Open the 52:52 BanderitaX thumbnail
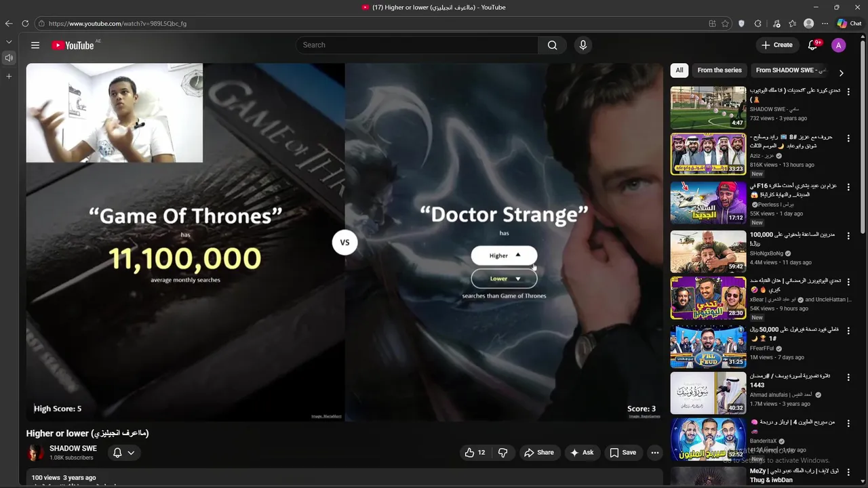Screen dimensions: 868x488 pyautogui.click(x=708, y=439)
